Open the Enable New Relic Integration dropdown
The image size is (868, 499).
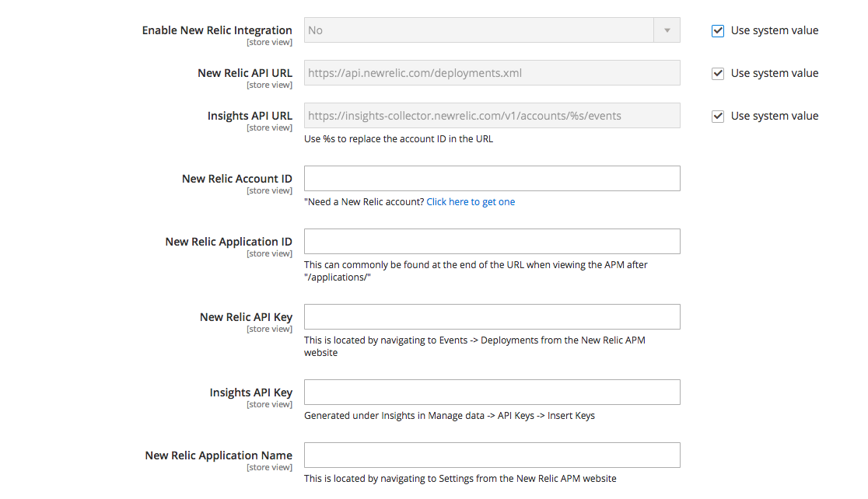[x=492, y=30]
